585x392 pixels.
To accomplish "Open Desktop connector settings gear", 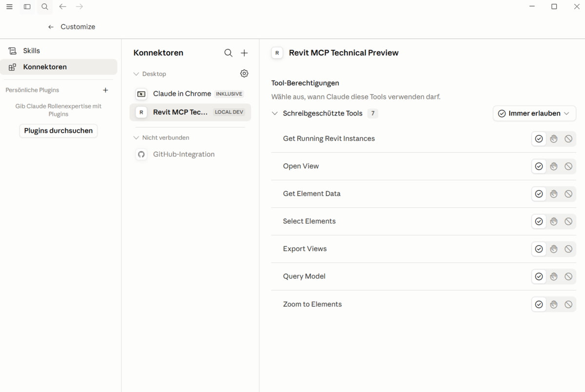I will point(244,74).
